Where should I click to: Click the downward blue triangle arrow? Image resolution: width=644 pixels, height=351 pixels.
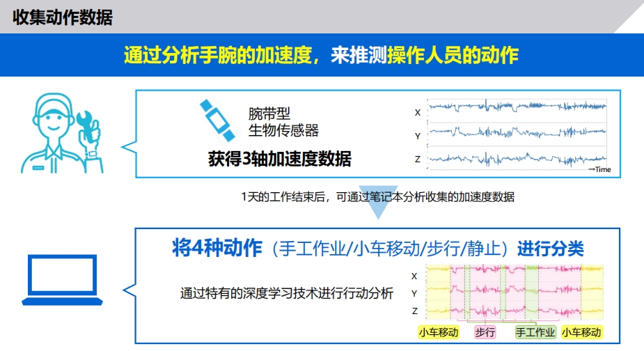click(378, 202)
